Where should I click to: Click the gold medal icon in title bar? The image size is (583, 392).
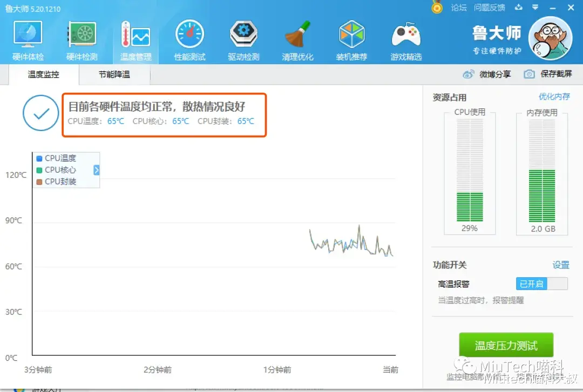point(437,8)
